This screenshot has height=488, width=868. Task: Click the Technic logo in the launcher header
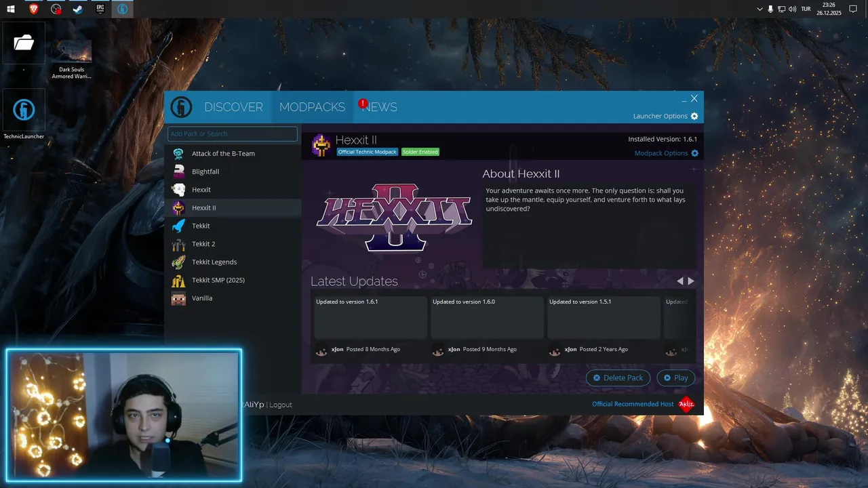181,107
